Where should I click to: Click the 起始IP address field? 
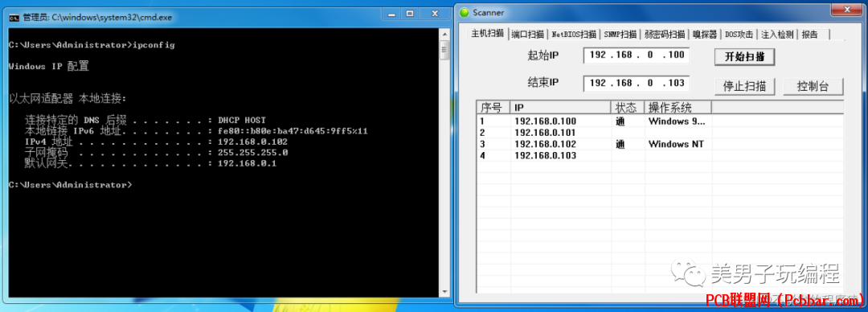click(x=636, y=55)
